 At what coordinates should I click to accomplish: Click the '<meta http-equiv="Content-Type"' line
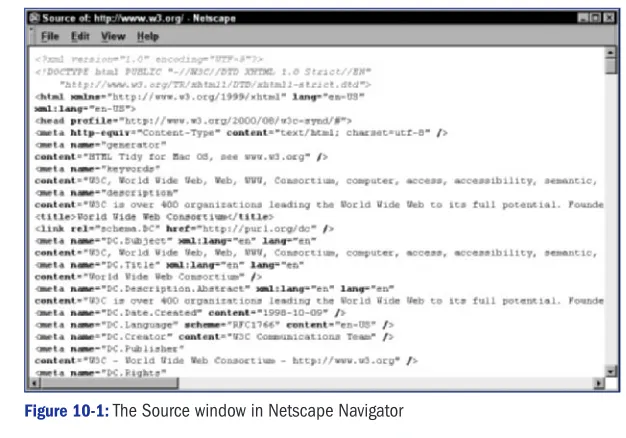241,133
